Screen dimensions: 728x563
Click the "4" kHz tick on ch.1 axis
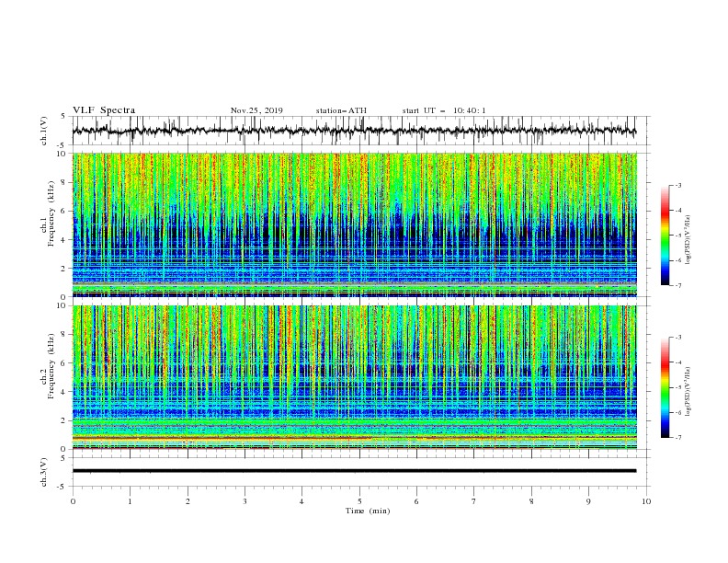64,240
